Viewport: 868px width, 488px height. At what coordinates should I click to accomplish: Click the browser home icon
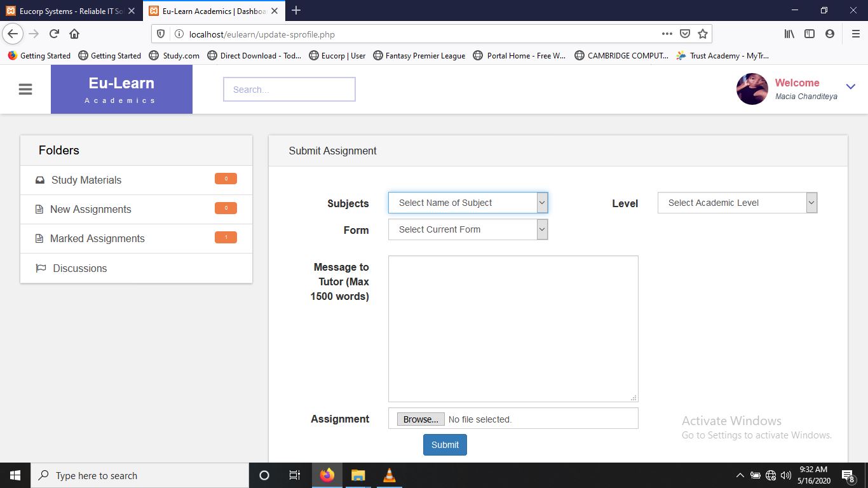pos(74,34)
